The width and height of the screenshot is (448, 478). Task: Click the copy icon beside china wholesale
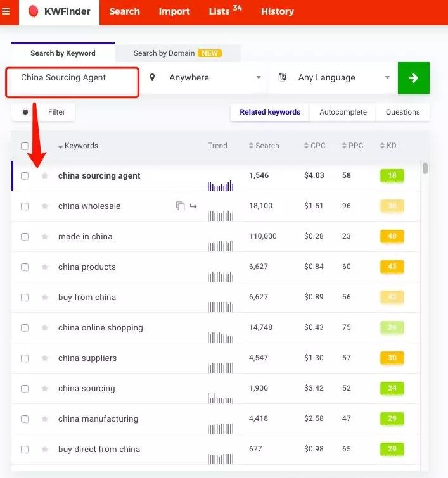click(x=180, y=206)
